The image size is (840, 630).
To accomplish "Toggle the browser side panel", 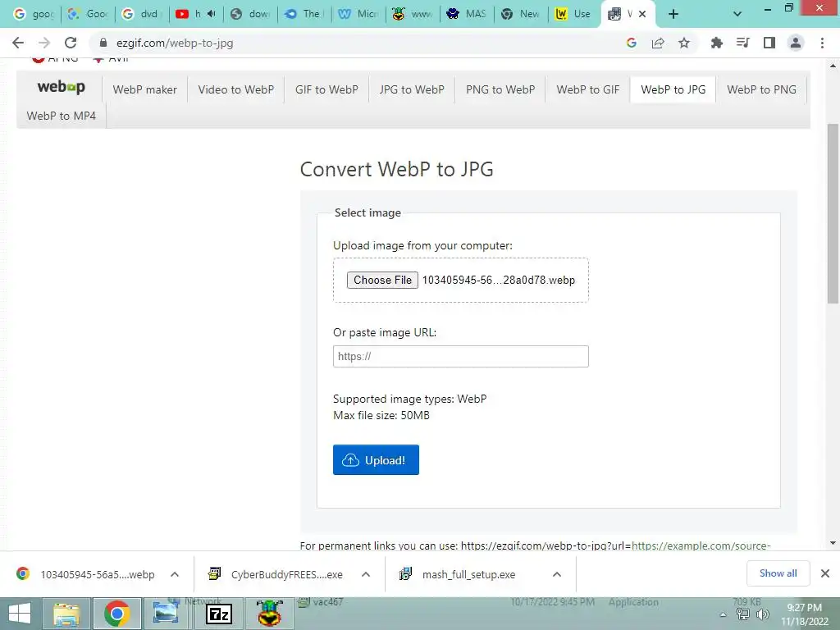I will tap(769, 43).
